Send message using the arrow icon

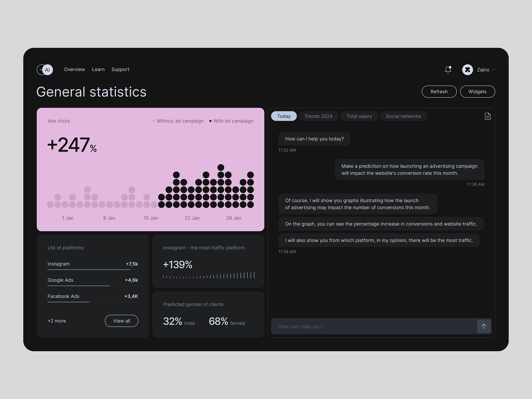[x=483, y=326]
